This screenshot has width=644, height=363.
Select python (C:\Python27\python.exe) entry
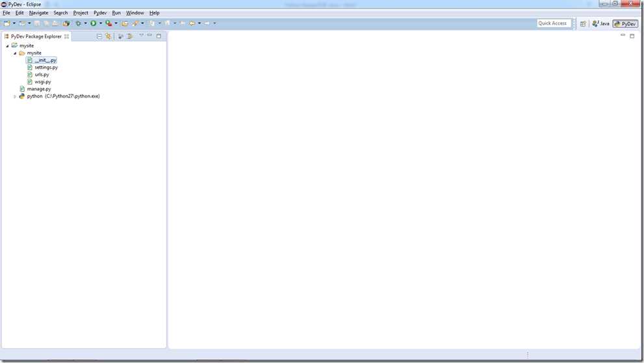63,96
